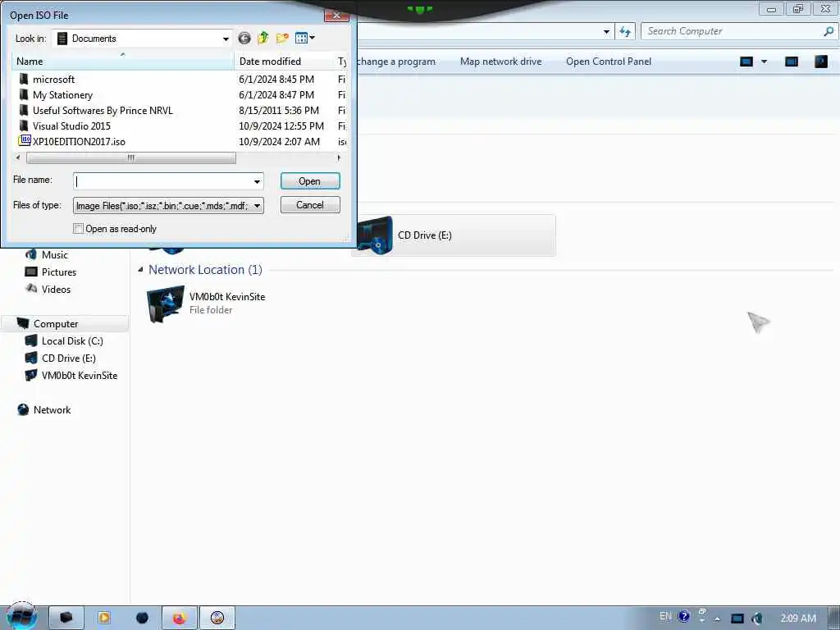The width and height of the screenshot is (840, 630).
Task: Expand the File name dropdown arrow
Action: (x=257, y=181)
